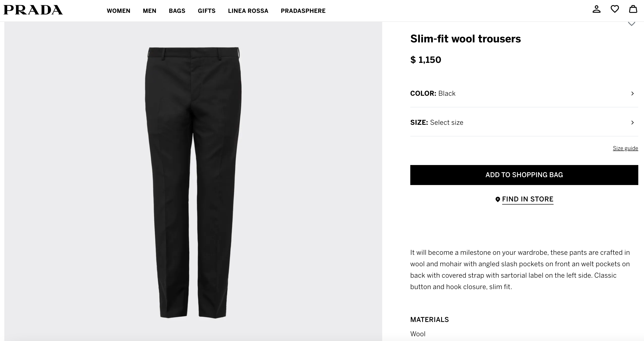Open the GIFTS menu
The height and width of the screenshot is (341, 644).
[x=207, y=11]
